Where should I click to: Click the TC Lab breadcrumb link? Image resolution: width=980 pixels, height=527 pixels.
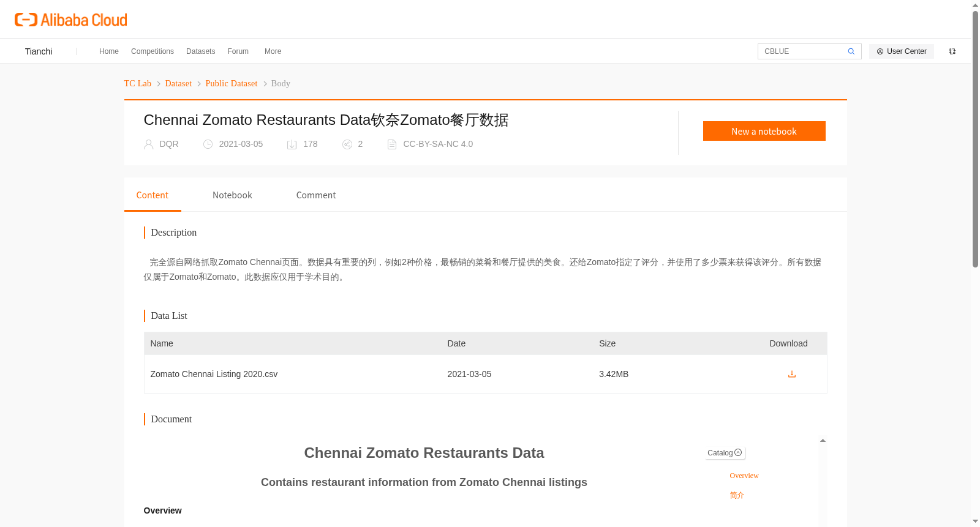coord(138,83)
